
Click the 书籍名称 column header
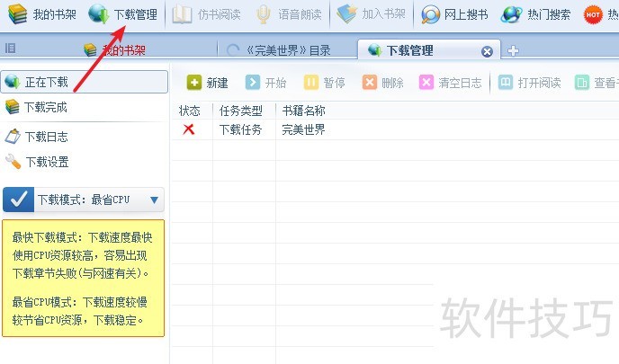(303, 111)
